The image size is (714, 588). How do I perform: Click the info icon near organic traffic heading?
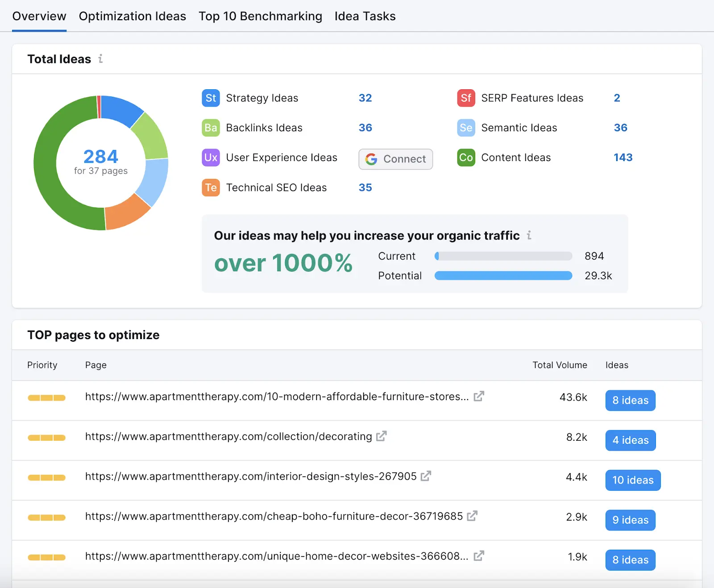tap(529, 236)
